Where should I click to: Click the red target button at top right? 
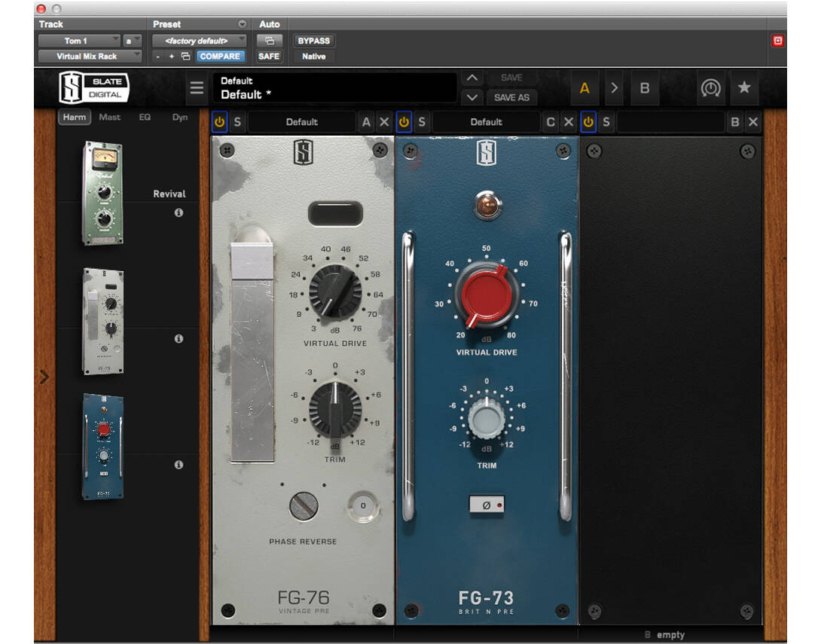[777, 41]
